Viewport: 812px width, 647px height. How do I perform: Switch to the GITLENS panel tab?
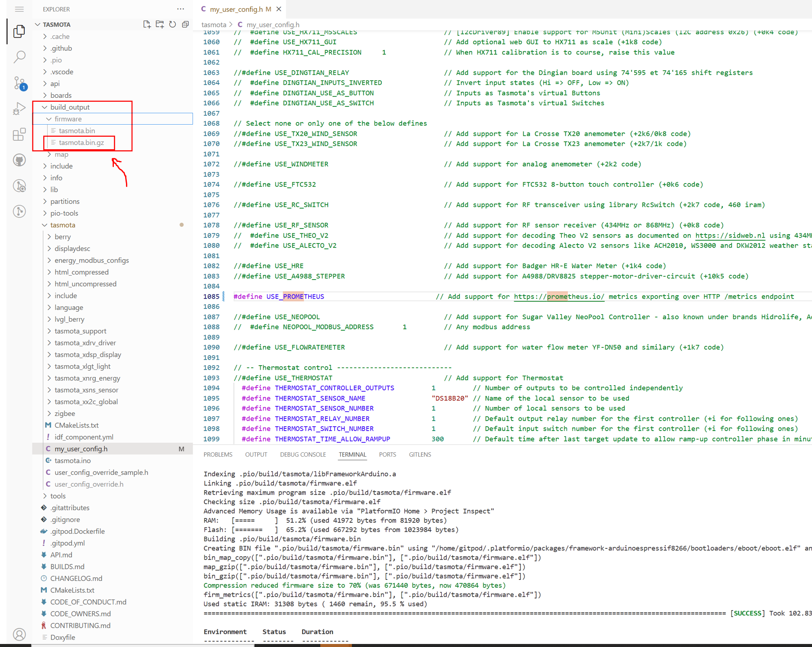pos(420,454)
